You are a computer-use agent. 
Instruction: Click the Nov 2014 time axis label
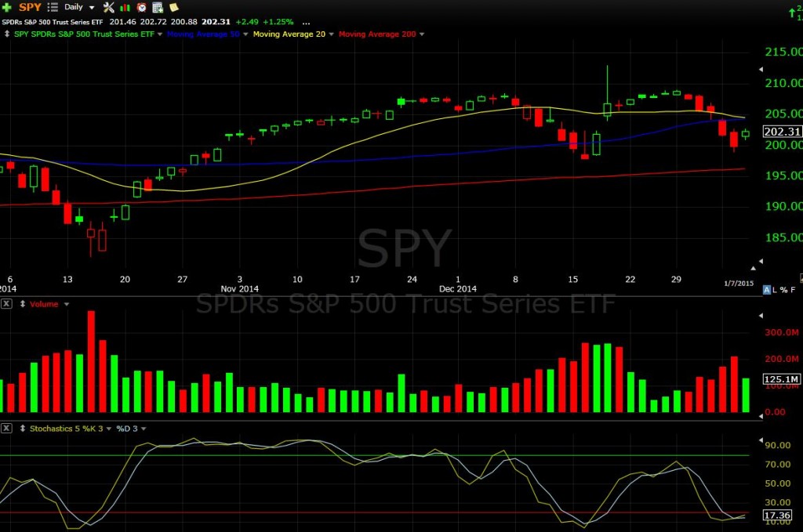pyautogui.click(x=240, y=289)
